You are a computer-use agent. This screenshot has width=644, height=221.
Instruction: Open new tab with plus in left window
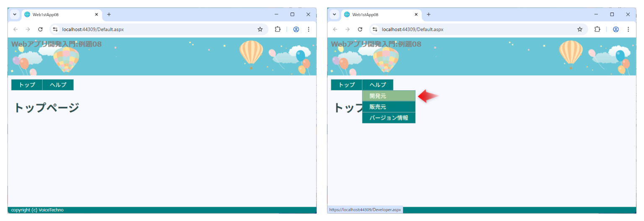click(109, 14)
